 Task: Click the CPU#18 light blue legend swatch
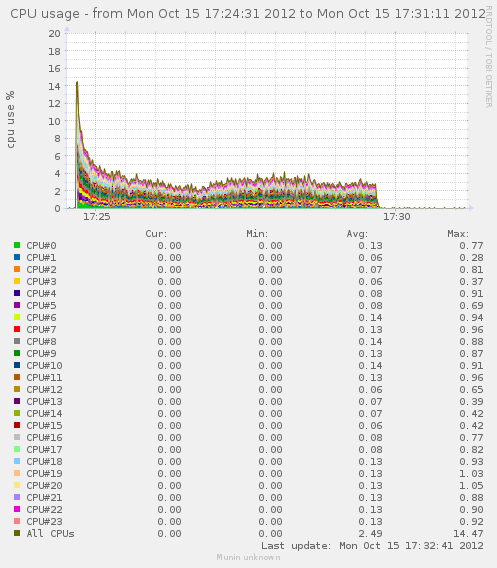17,461
